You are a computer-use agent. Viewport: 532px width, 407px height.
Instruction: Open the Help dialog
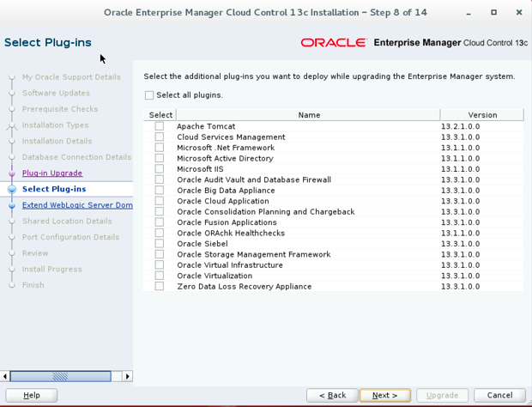pos(32,396)
